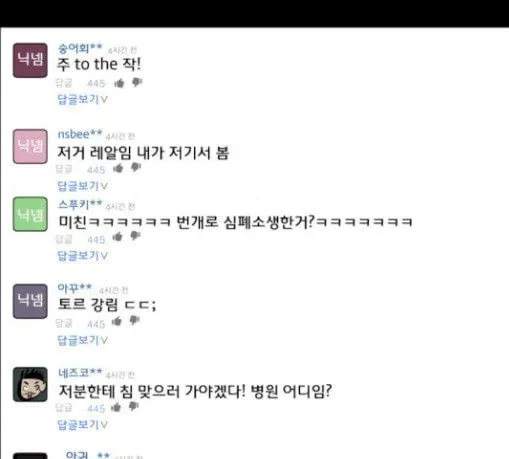
Task: Expand 답글보기 under 아꾸** comment
Action: point(82,340)
